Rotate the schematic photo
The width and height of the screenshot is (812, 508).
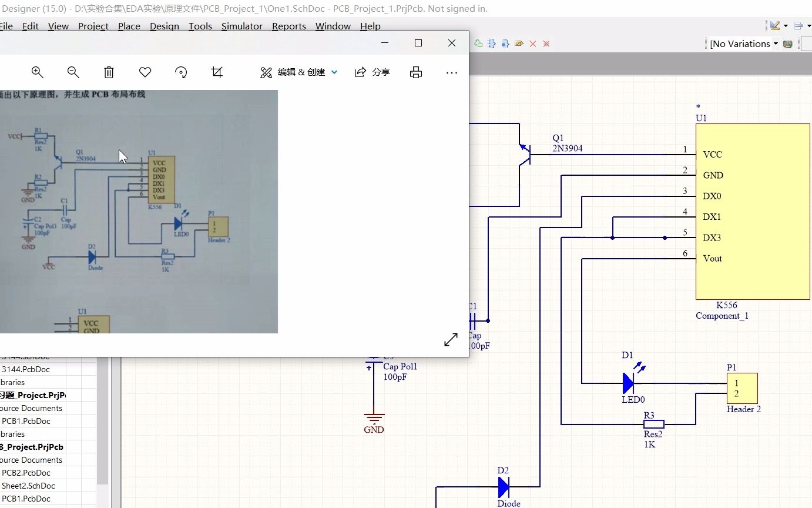(181, 72)
